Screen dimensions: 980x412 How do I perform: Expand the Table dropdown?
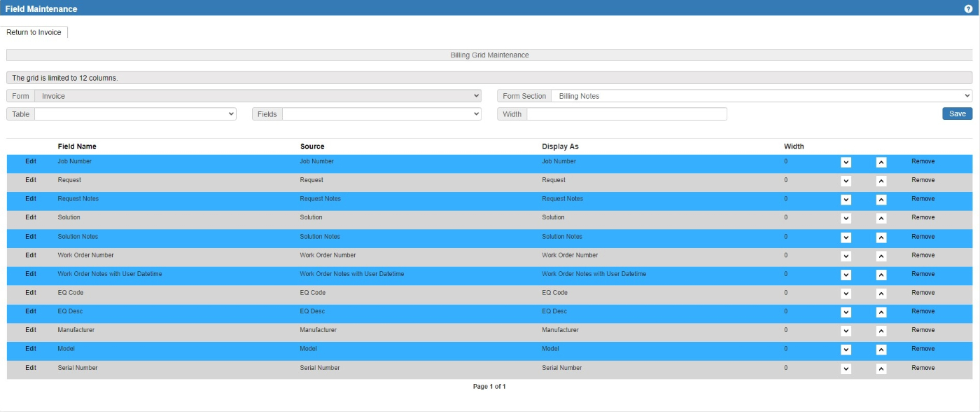pos(135,114)
